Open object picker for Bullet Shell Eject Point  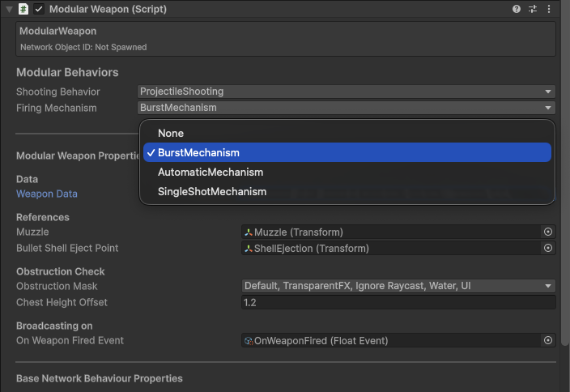tap(548, 249)
